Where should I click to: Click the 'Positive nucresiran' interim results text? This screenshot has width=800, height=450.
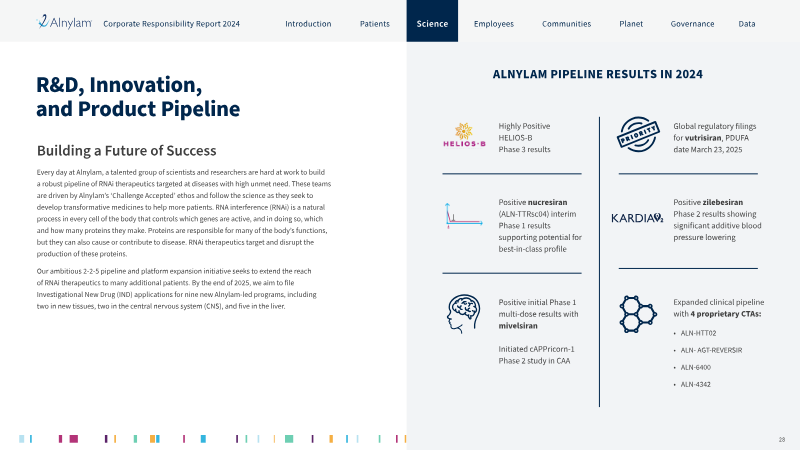click(x=540, y=226)
